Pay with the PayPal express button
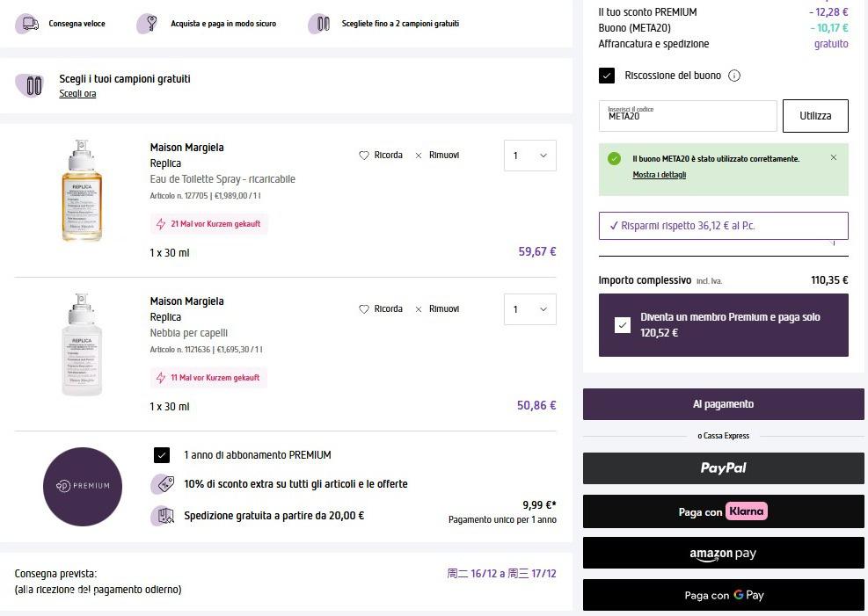 click(723, 468)
